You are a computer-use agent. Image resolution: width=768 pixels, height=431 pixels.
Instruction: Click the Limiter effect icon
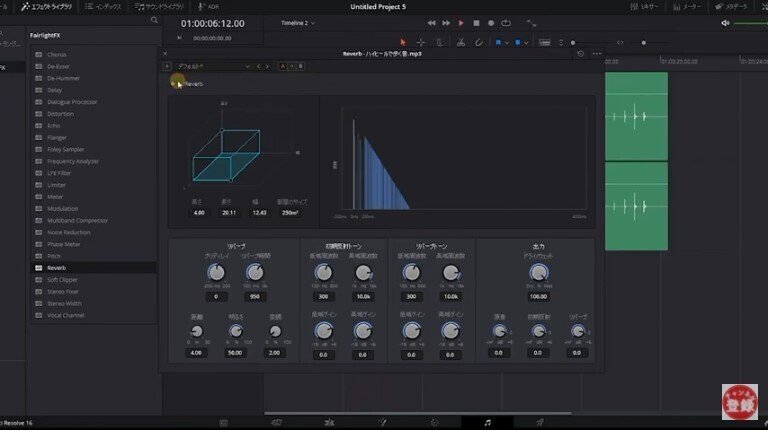(39, 185)
